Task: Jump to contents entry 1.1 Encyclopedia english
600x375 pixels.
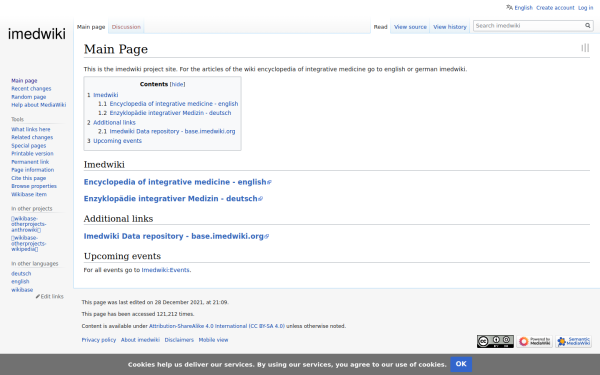Action: coord(168,104)
